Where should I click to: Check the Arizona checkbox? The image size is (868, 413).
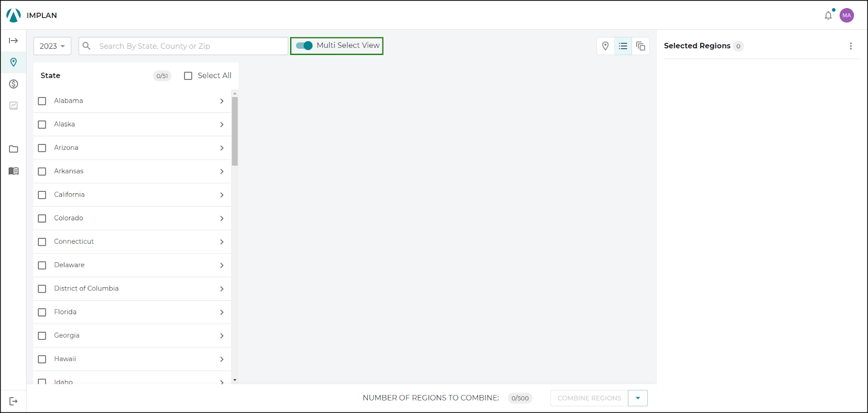[x=42, y=148]
